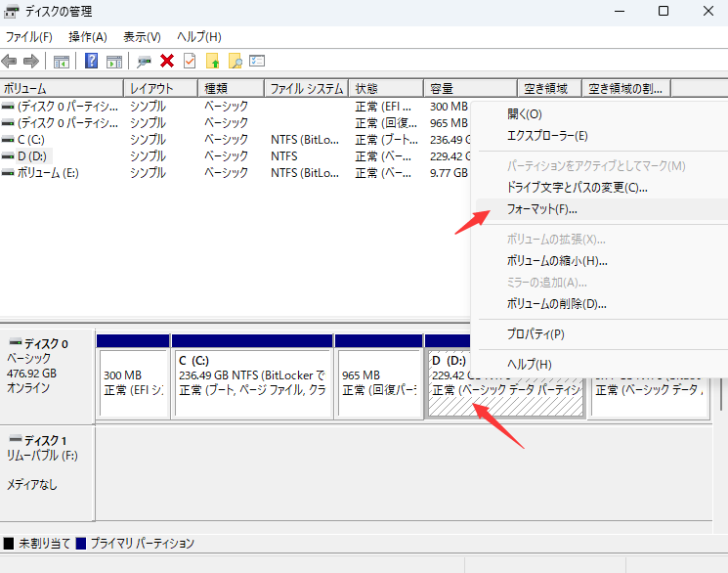Click the back arrow in the toolbar
Screen dimensions: 728x573
tap(11, 61)
